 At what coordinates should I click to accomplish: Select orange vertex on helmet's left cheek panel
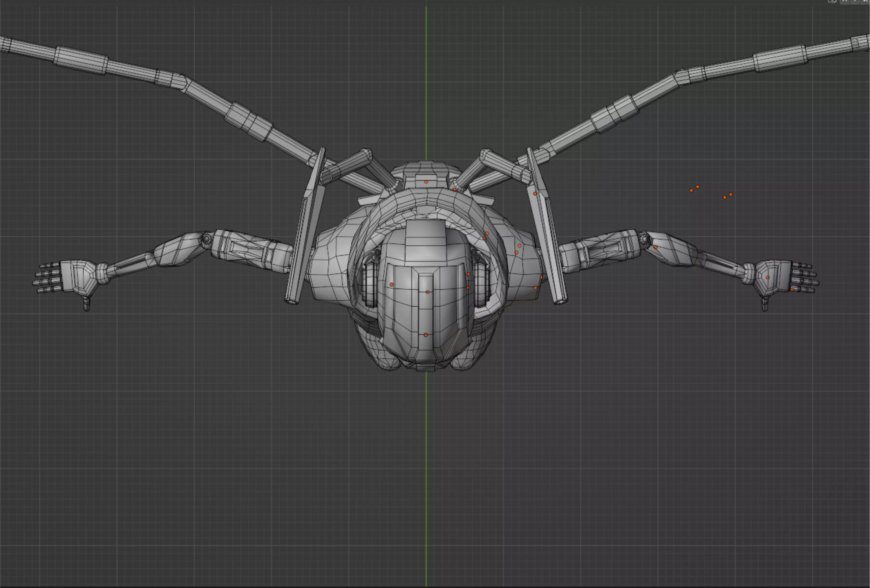[x=392, y=285]
